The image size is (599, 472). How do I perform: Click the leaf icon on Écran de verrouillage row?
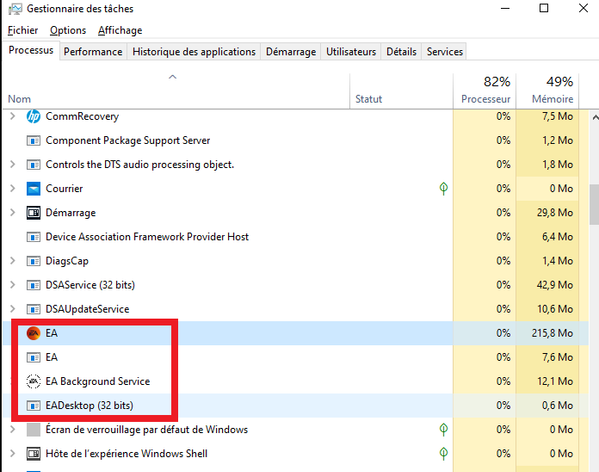[444, 430]
